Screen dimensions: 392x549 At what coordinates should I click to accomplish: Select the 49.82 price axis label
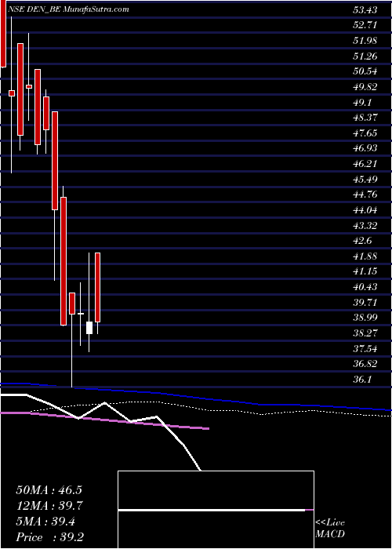point(365,87)
